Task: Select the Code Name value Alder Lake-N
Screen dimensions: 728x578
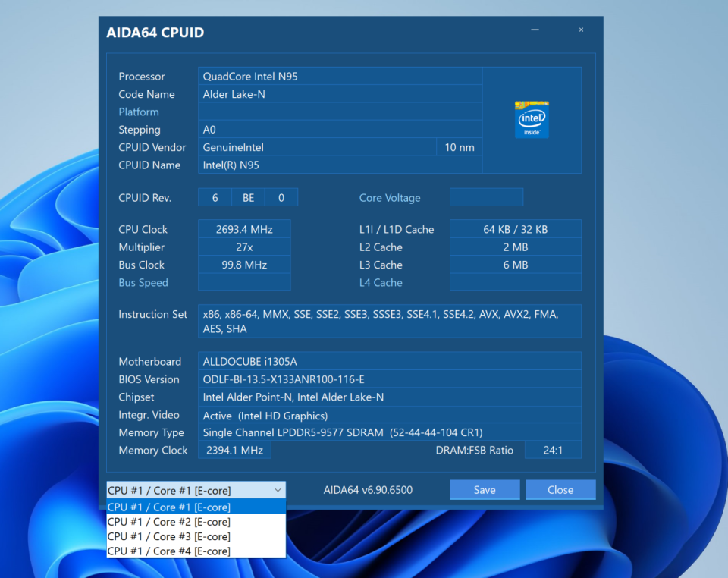Action: coord(340,94)
